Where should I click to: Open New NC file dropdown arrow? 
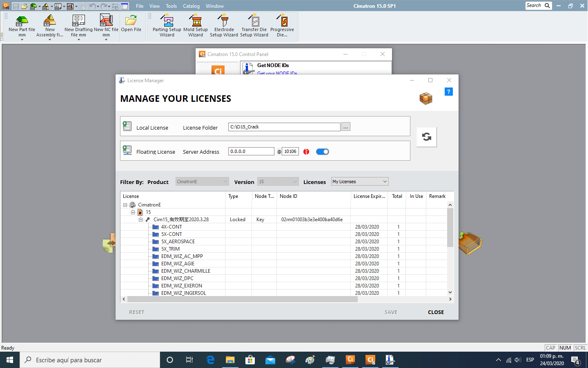tap(106, 40)
